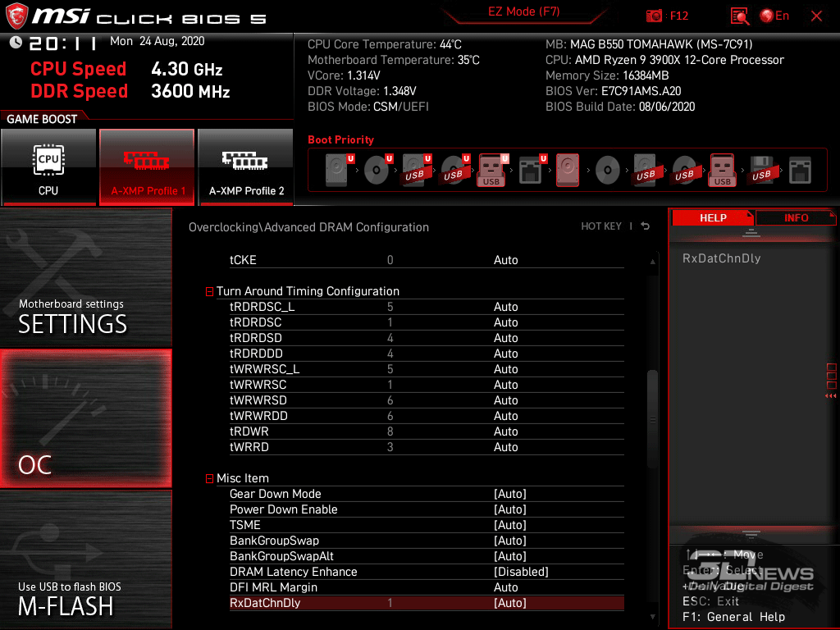Close the BIOS with the X icon
Viewport: 840px width, 630px height.
pyautogui.click(x=816, y=16)
